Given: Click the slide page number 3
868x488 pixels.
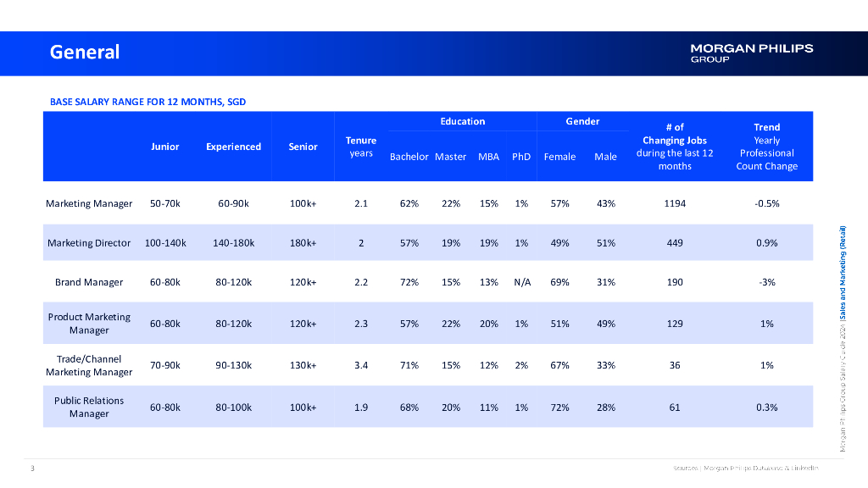Looking at the screenshot, I should pyautogui.click(x=31, y=468).
